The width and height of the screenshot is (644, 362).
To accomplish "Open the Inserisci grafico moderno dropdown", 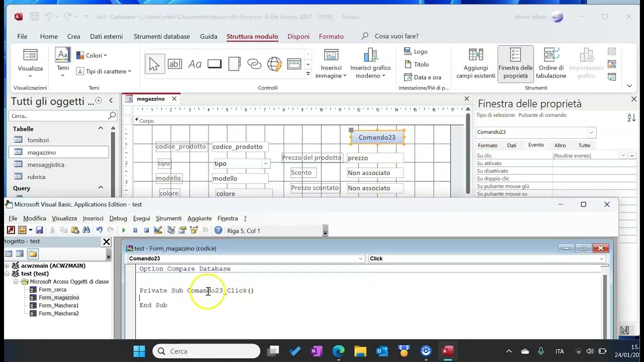I will [370, 63].
